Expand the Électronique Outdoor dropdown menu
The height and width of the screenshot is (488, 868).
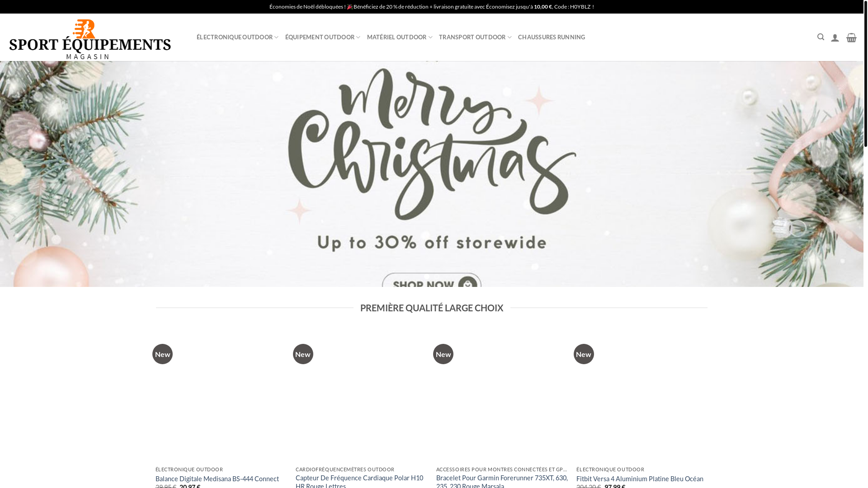[x=237, y=37]
